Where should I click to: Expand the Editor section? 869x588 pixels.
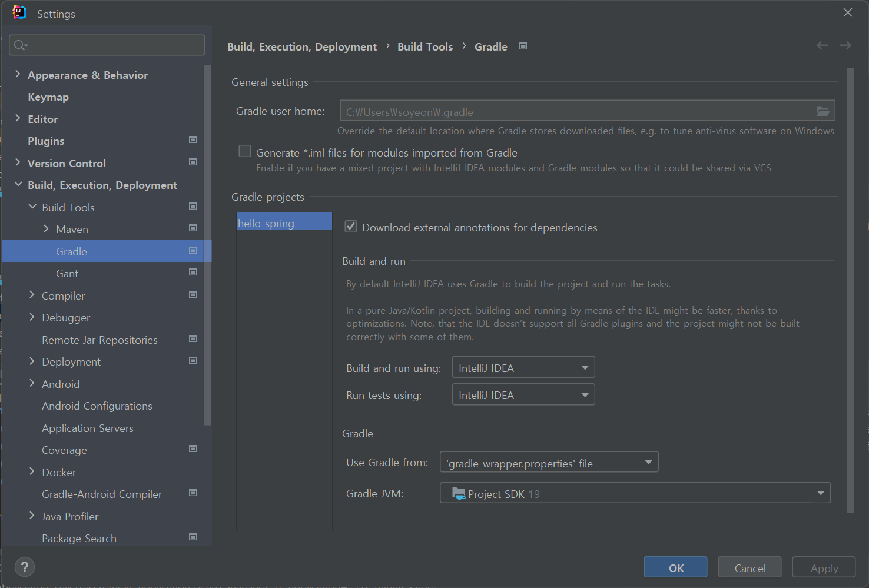[x=18, y=118]
